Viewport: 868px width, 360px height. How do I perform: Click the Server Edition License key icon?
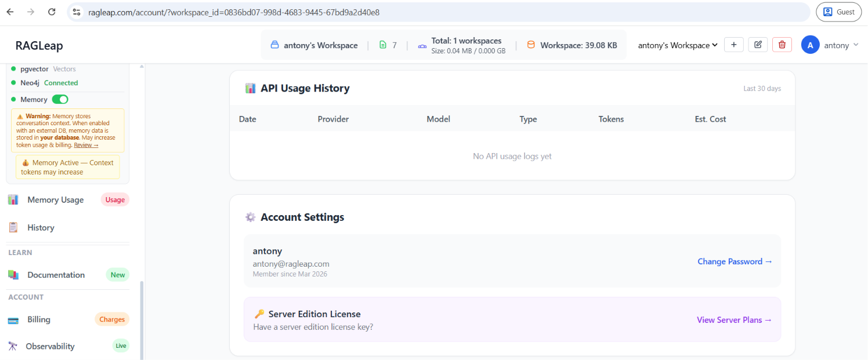259,314
